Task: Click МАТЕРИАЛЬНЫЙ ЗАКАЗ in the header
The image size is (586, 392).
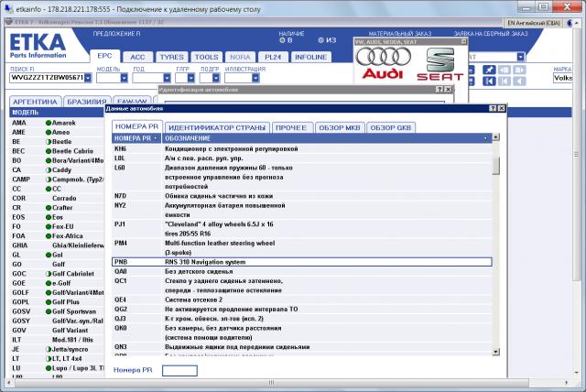Action: [400, 34]
